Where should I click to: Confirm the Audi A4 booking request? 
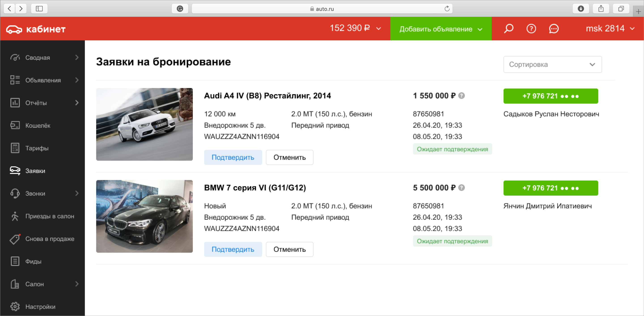[x=233, y=157]
